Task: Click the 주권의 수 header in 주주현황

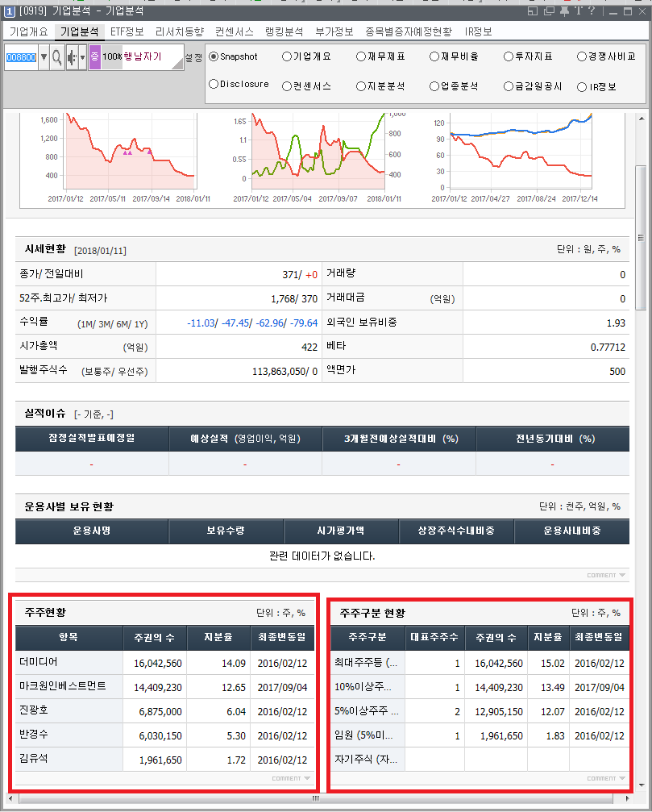Action: 154,638
